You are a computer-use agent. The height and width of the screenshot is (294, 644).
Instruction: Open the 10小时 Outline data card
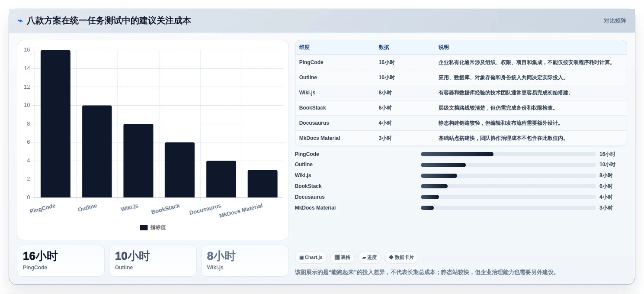pos(153,261)
